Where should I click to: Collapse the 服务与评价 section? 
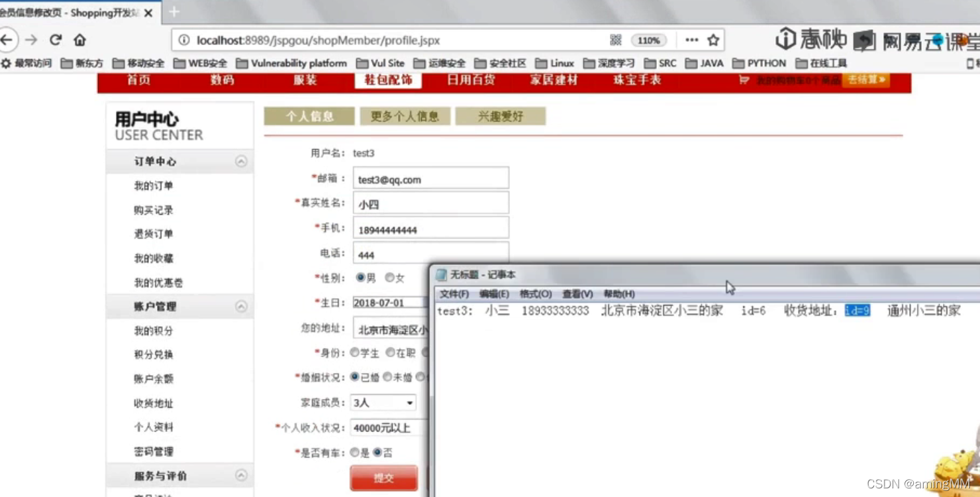click(241, 475)
